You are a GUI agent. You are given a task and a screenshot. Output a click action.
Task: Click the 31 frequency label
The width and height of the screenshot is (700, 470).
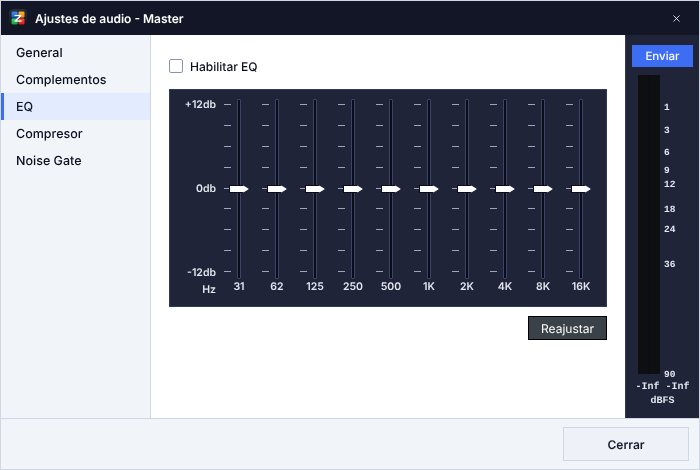click(x=239, y=286)
